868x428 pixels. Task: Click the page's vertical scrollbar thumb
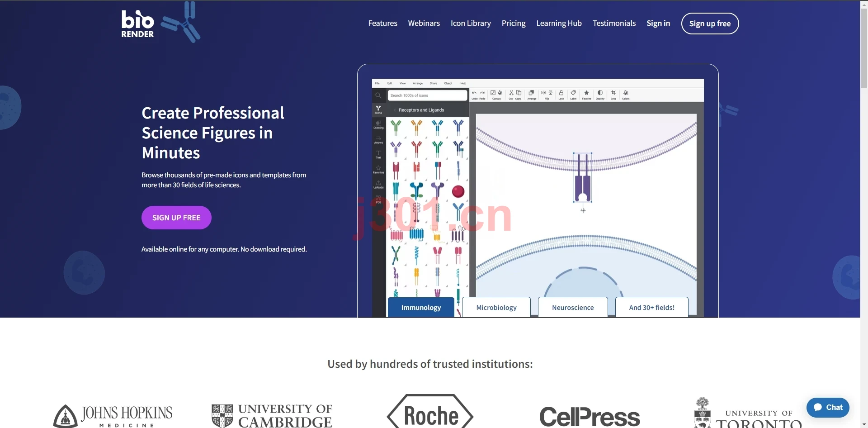click(x=864, y=48)
